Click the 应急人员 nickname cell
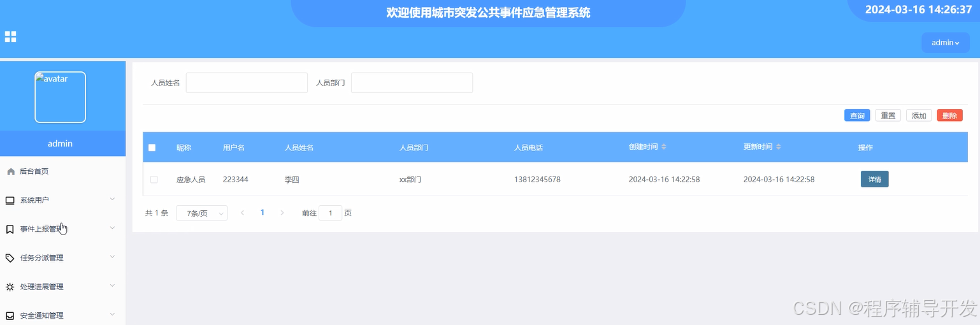This screenshot has width=980, height=325. point(191,180)
